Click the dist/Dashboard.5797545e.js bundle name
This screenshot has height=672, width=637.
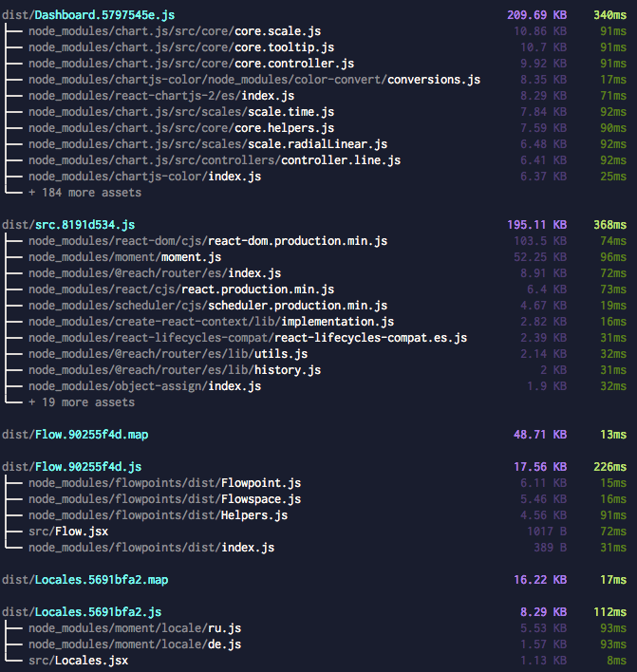88,15
